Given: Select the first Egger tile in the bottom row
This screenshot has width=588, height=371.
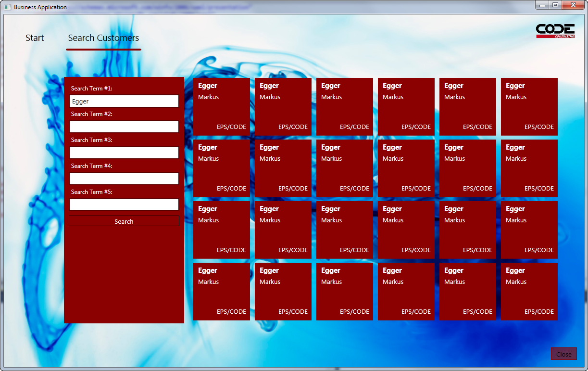Looking at the screenshot, I should pos(222,291).
